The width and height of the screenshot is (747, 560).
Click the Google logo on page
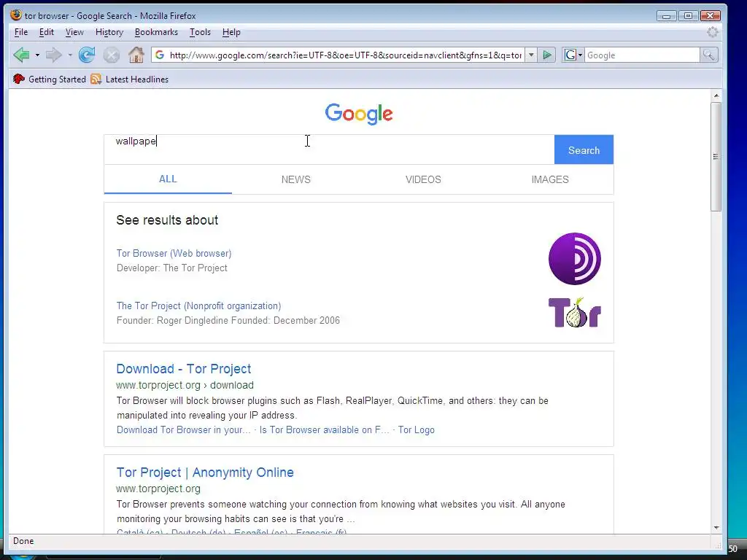tap(359, 114)
